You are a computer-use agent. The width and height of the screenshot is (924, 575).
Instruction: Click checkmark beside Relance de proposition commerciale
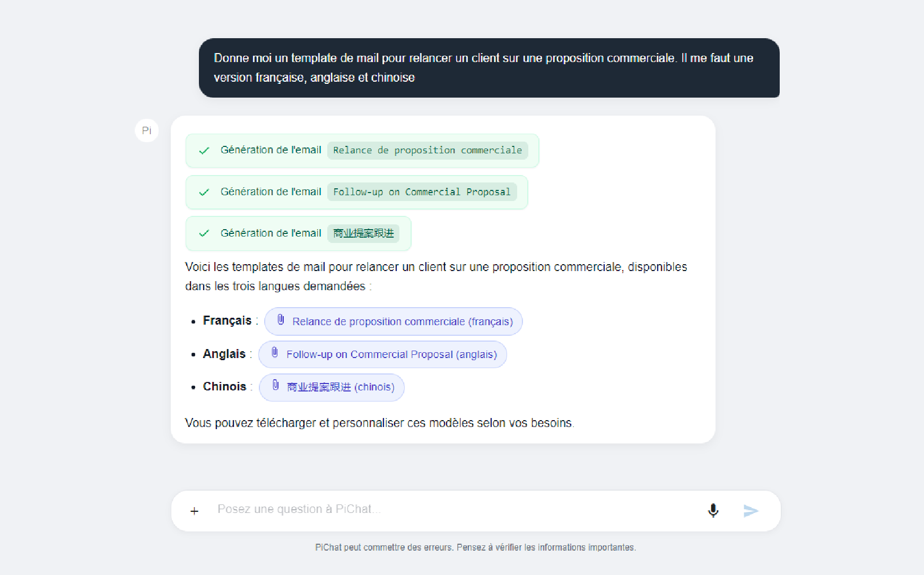(204, 151)
